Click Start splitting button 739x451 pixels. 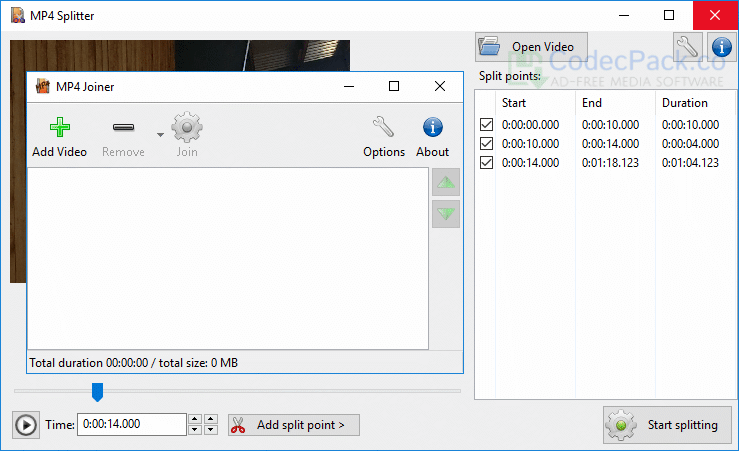(x=667, y=425)
